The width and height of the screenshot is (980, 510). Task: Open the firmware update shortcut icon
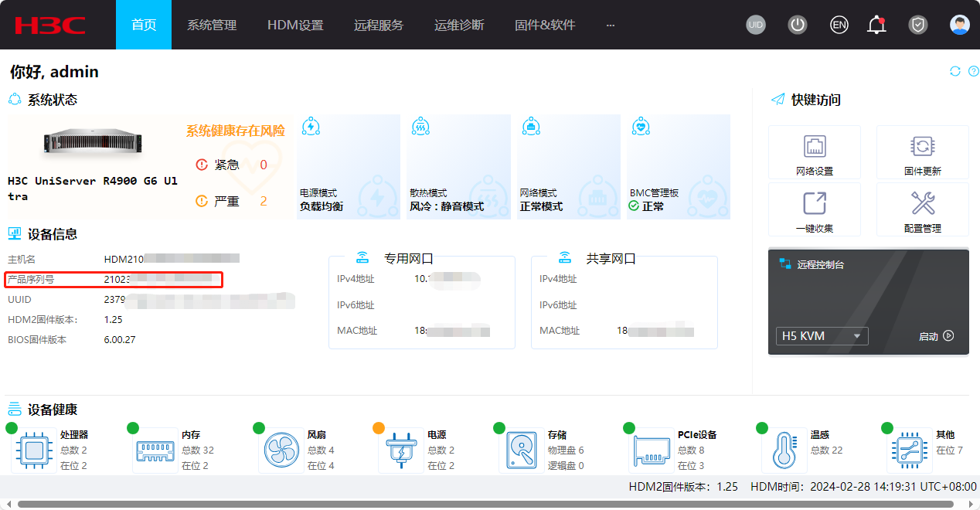point(923,146)
